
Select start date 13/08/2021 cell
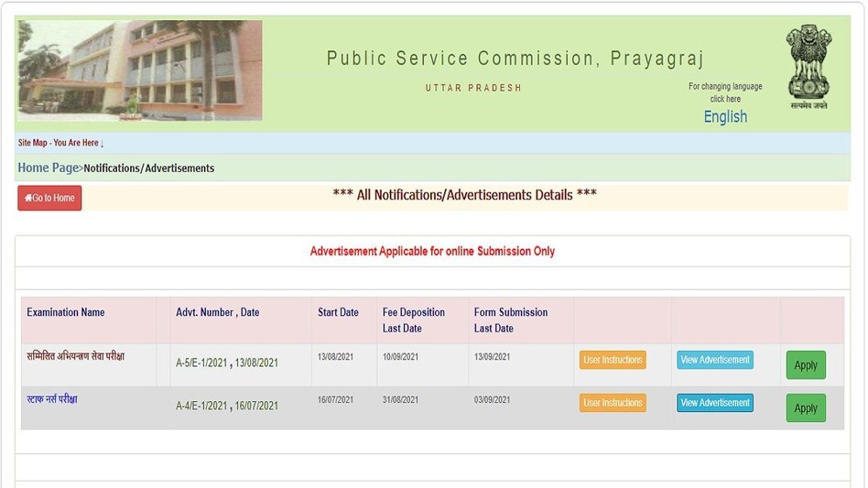tap(335, 357)
